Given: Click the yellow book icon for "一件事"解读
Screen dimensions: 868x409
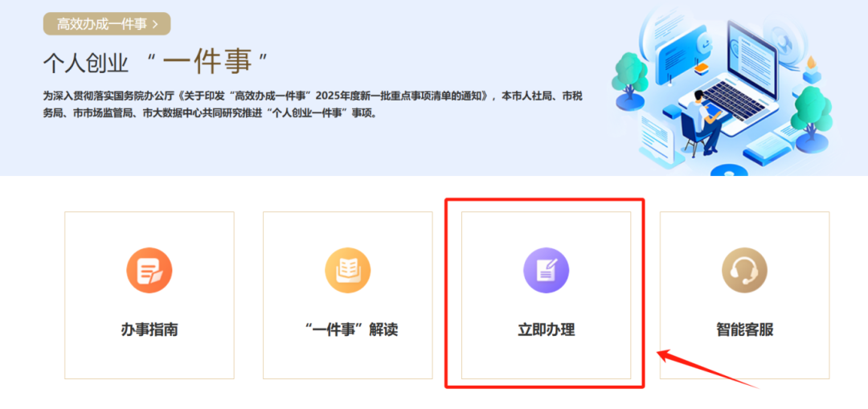Looking at the screenshot, I should click(x=347, y=271).
